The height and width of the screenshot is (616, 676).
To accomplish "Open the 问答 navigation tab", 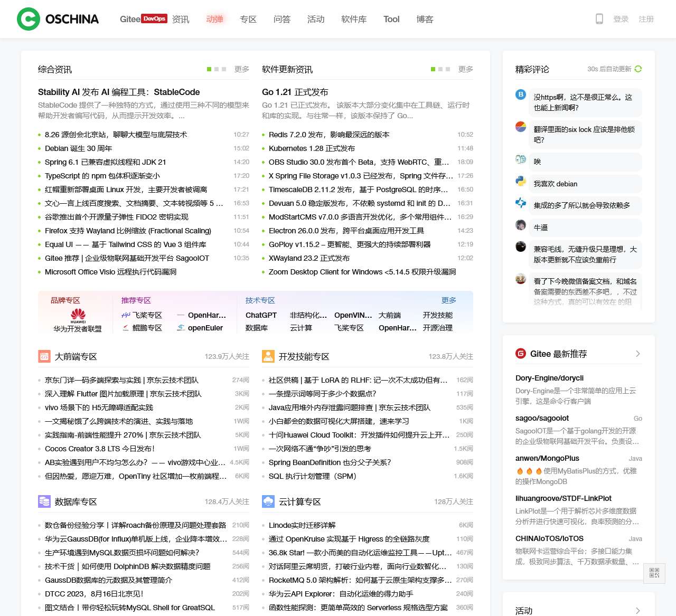I will [282, 19].
